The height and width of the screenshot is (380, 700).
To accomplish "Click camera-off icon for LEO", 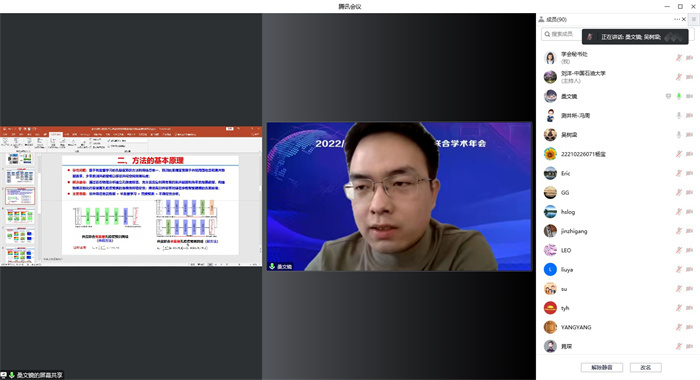I will point(690,250).
